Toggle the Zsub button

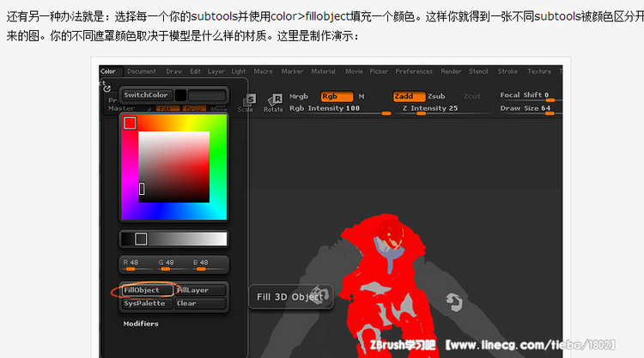pyautogui.click(x=436, y=96)
